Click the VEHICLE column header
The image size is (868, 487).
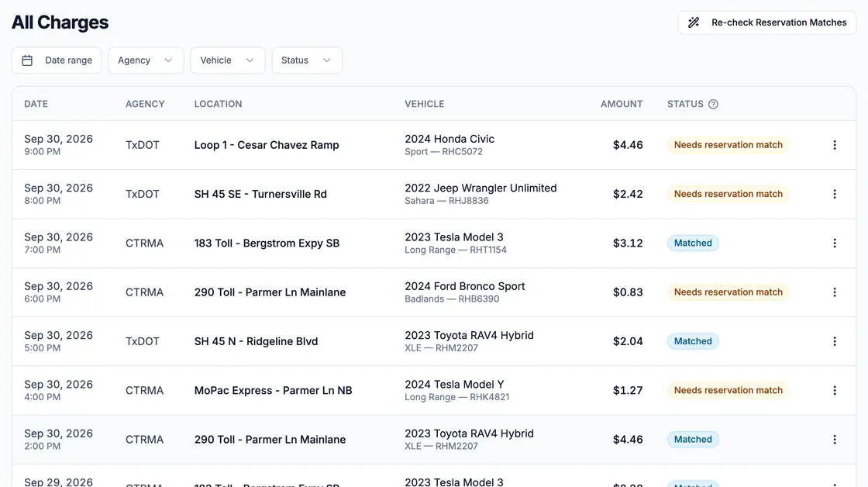pyautogui.click(x=425, y=104)
